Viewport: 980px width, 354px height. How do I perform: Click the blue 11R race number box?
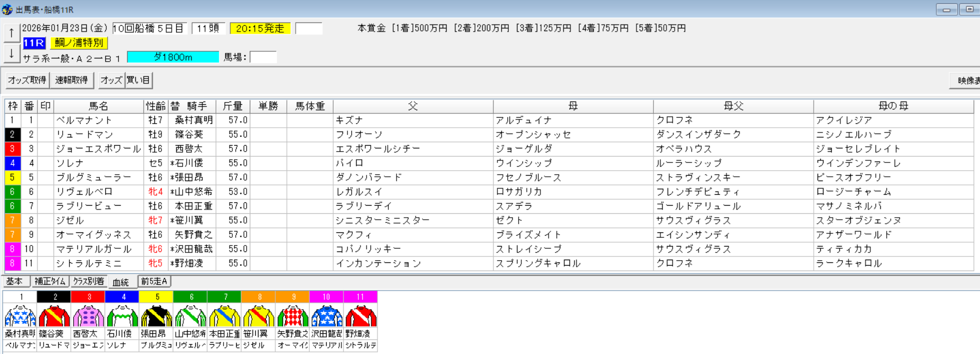pos(34,43)
